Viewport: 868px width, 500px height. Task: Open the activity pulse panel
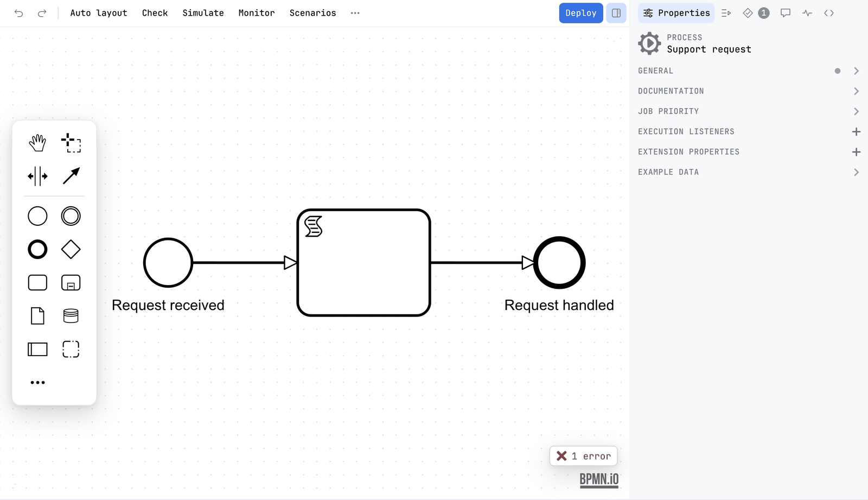click(807, 13)
